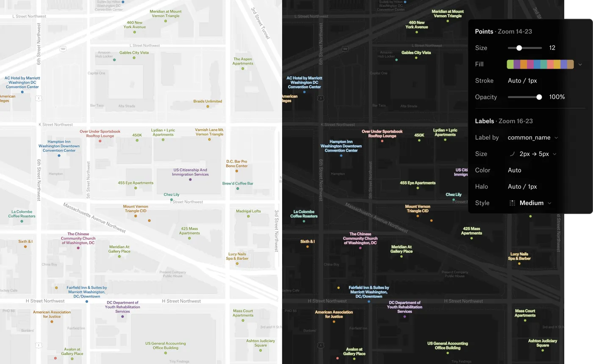Screen dimensions: 593x364
Task: Select the Braids Unlimited point marker
Action: 208,106
